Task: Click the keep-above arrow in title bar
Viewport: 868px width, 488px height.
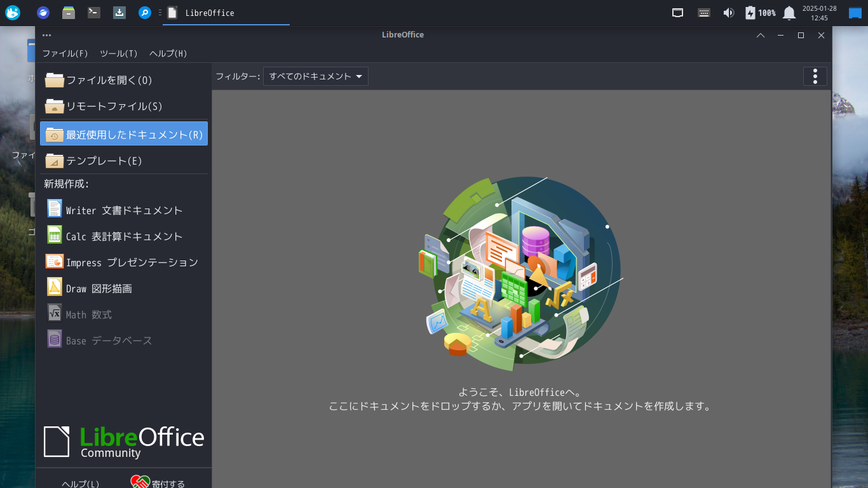Action: 761,35
